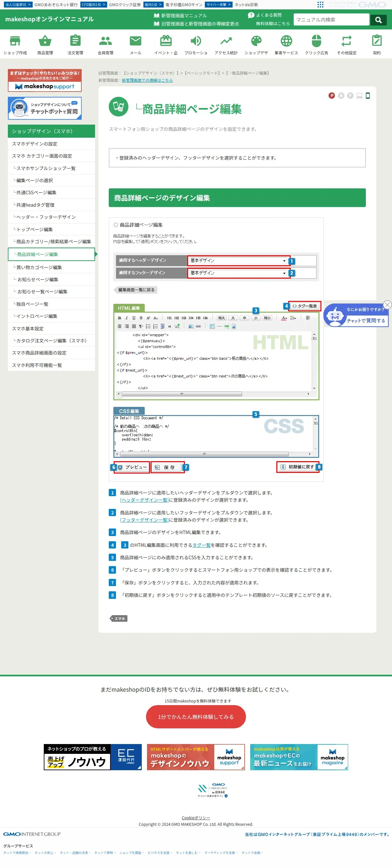The width and height of the screenshot is (392, 868).
Task: Focus the マニュアル内検索 search field
Action: (x=332, y=20)
